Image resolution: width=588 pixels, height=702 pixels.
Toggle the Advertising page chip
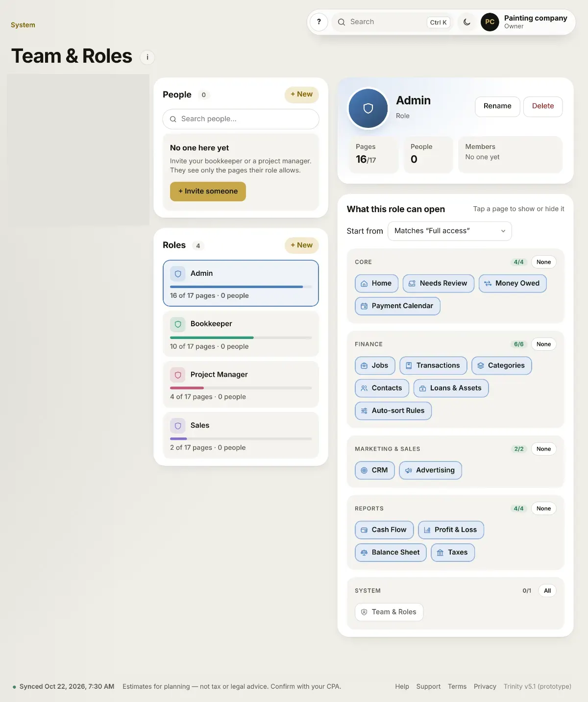point(430,470)
